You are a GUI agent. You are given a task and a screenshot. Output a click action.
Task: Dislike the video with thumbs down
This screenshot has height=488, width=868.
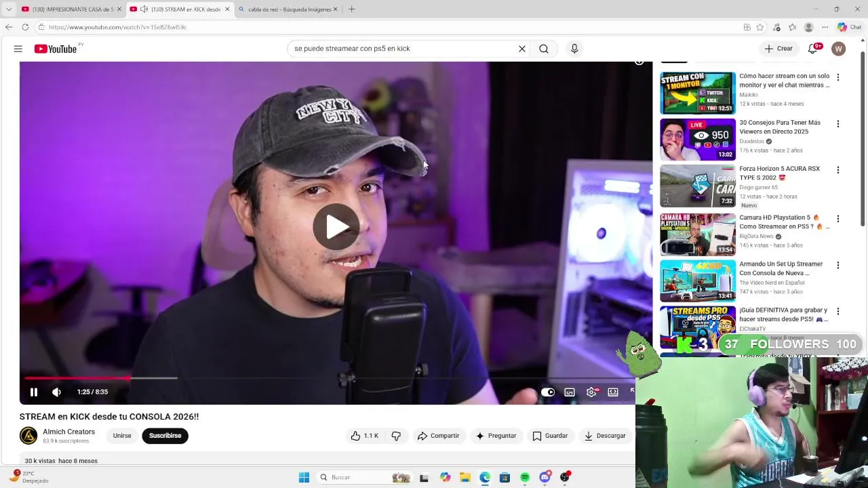click(397, 436)
